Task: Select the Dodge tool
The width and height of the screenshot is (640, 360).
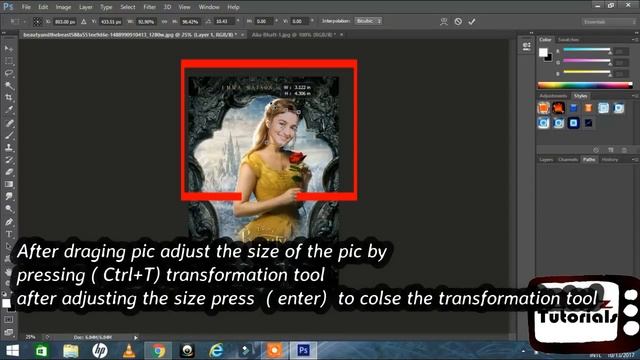Action: (9, 209)
